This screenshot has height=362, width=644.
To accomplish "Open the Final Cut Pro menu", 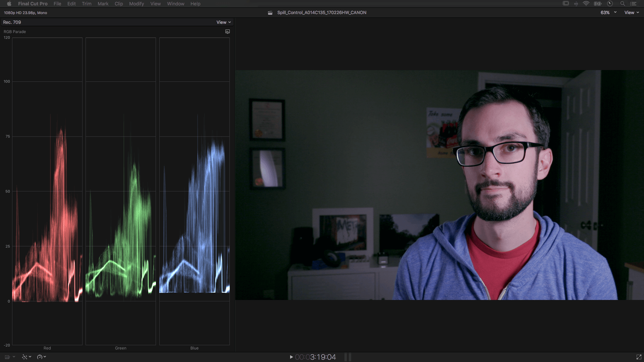I will 33,4.
